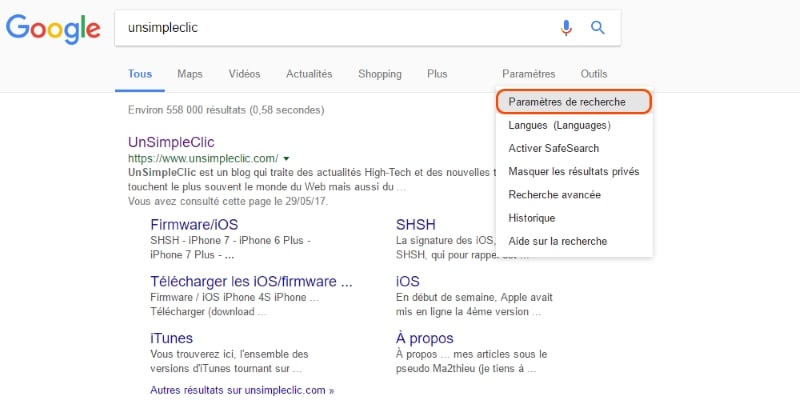Activate voice search microphone icon

(566, 28)
